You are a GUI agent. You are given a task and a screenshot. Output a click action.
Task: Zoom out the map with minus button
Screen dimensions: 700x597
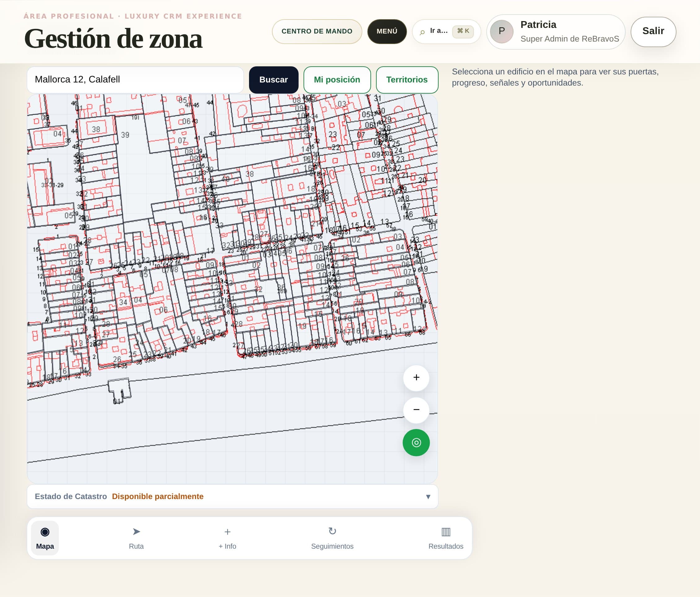pyautogui.click(x=416, y=410)
